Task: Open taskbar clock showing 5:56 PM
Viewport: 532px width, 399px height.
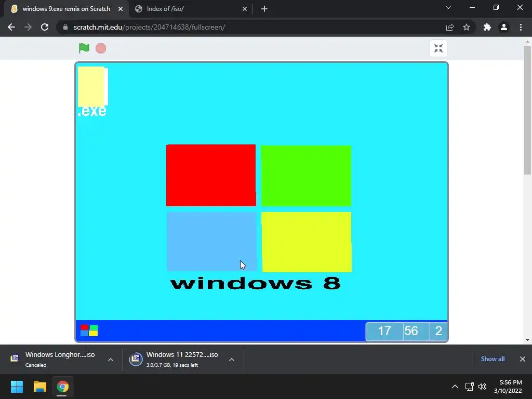Action: [508, 387]
